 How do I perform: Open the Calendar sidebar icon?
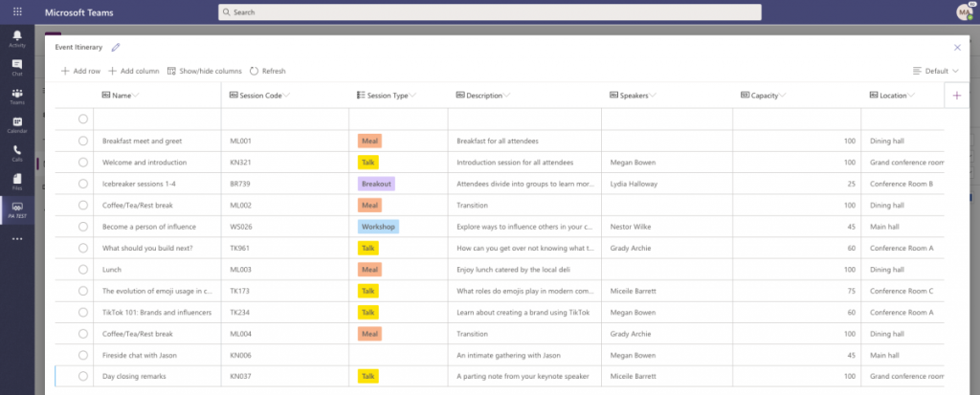[x=17, y=124]
